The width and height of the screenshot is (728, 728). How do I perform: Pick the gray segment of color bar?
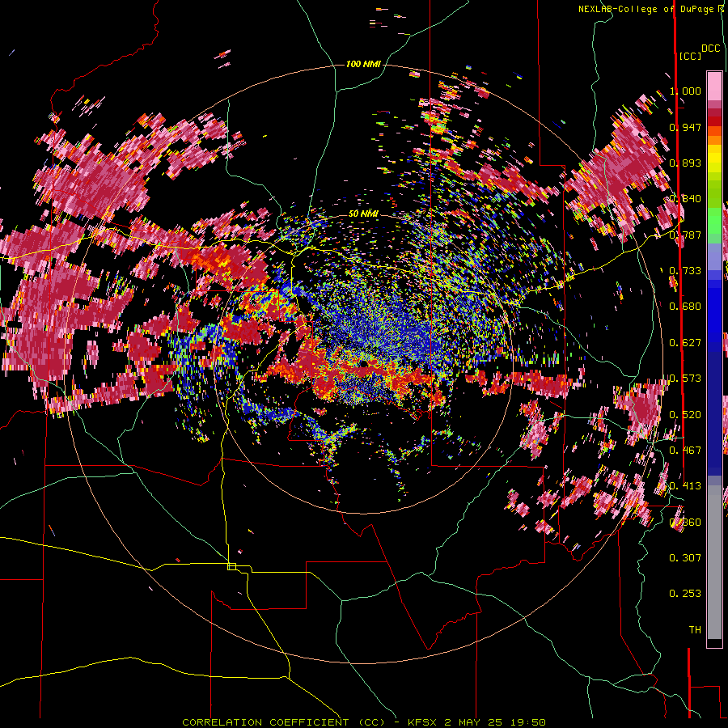coord(714,562)
